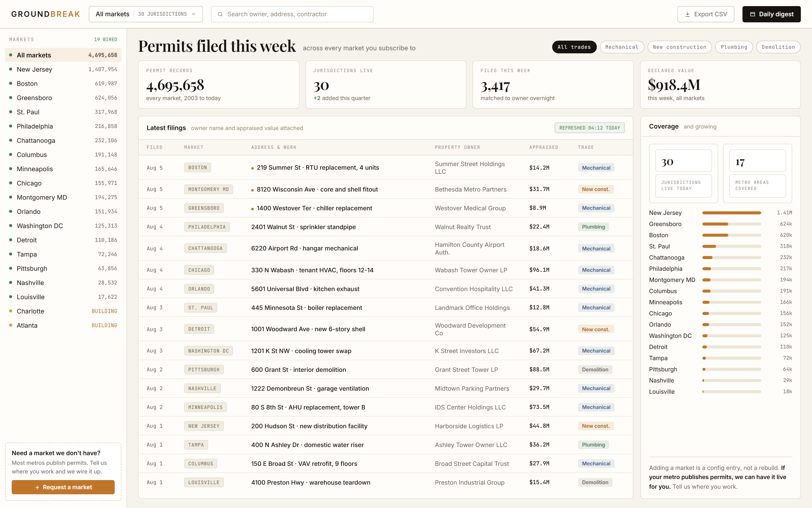Click the New Jersey coverage bar
Screen dimensions: 812x508
pos(732,213)
